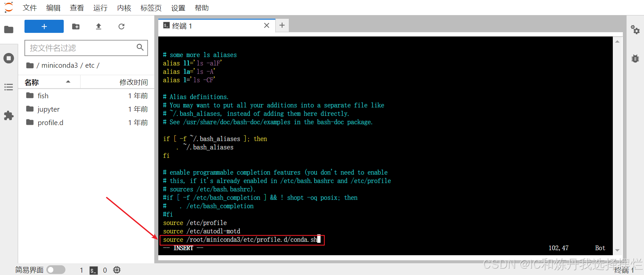Show the table of contents panel
The width and height of the screenshot is (644, 275).
9,87
